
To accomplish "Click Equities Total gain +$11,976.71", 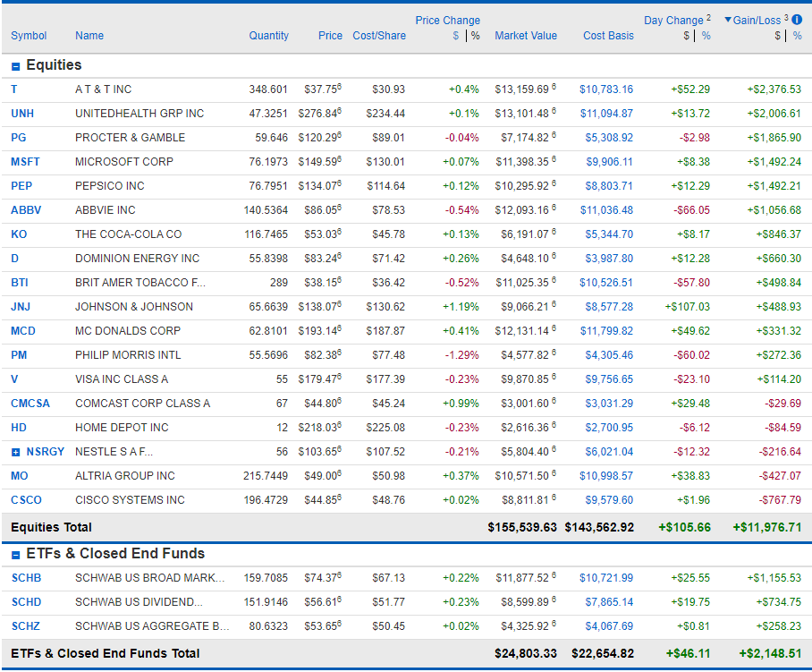I will coord(767,527).
